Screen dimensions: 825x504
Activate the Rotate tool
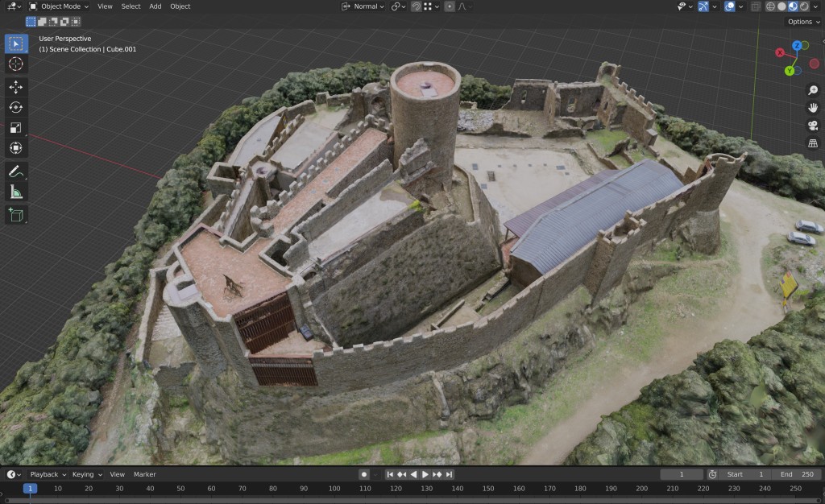[x=16, y=107]
